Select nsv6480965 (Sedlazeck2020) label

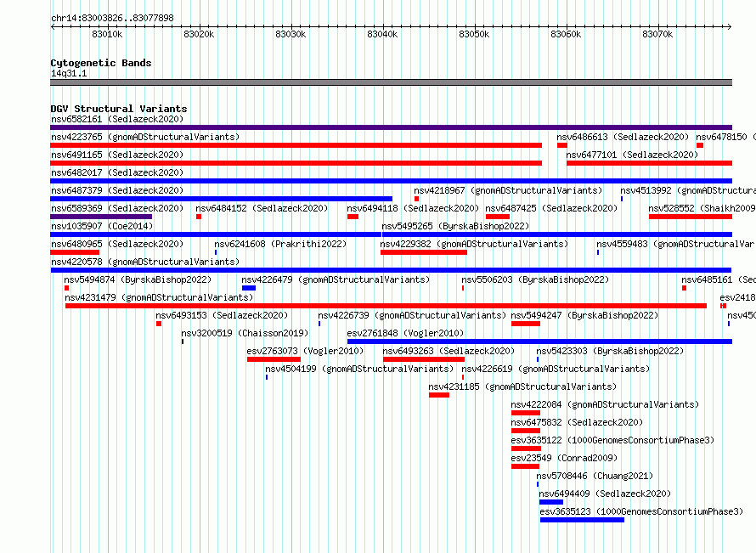point(117,244)
